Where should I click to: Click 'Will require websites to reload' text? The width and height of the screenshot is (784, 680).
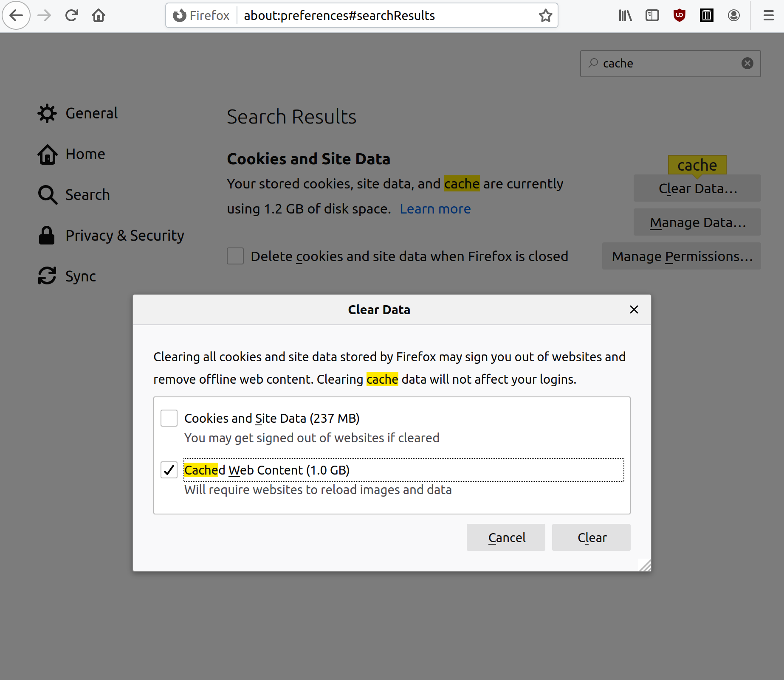pyautogui.click(x=318, y=489)
